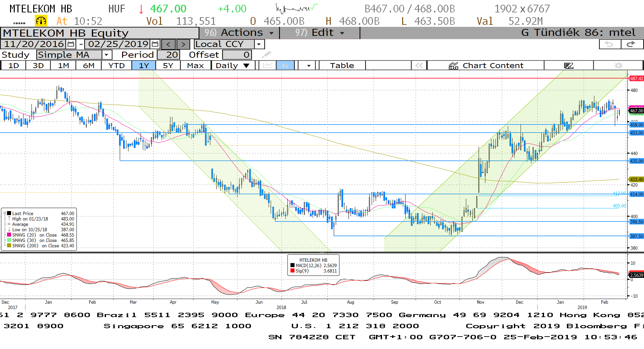
Task: Select the 3D time range
Action: coord(38,65)
